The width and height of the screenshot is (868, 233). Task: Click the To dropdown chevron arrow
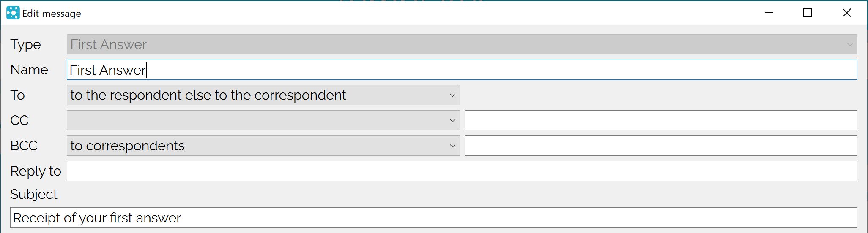pos(452,95)
